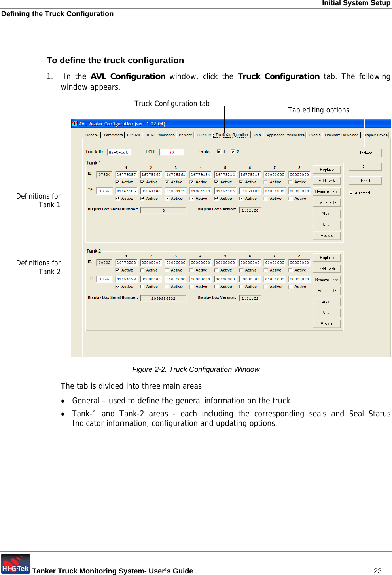Open the Firmware Download tab
392x575 pixels.
(341, 135)
